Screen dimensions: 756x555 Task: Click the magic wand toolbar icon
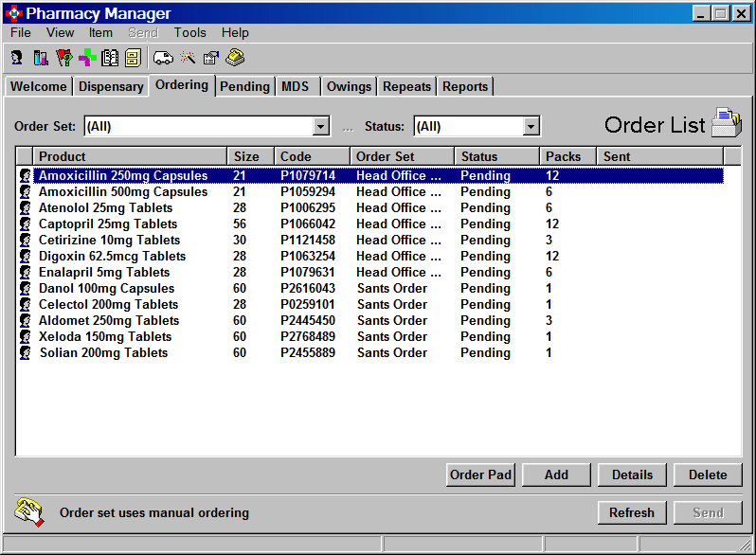pos(188,59)
